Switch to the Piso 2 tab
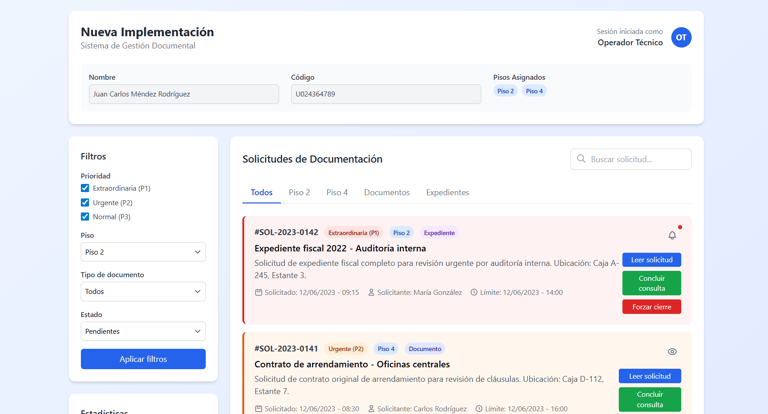Image resolution: width=768 pixels, height=414 pixels. click(x=299, y=193)
